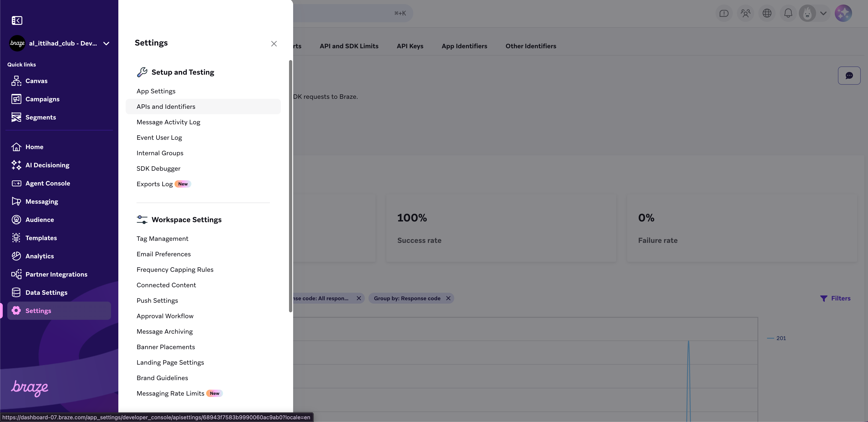Open Frequency Capping Rules
This screenshot has width=868, height=422.
175,270
